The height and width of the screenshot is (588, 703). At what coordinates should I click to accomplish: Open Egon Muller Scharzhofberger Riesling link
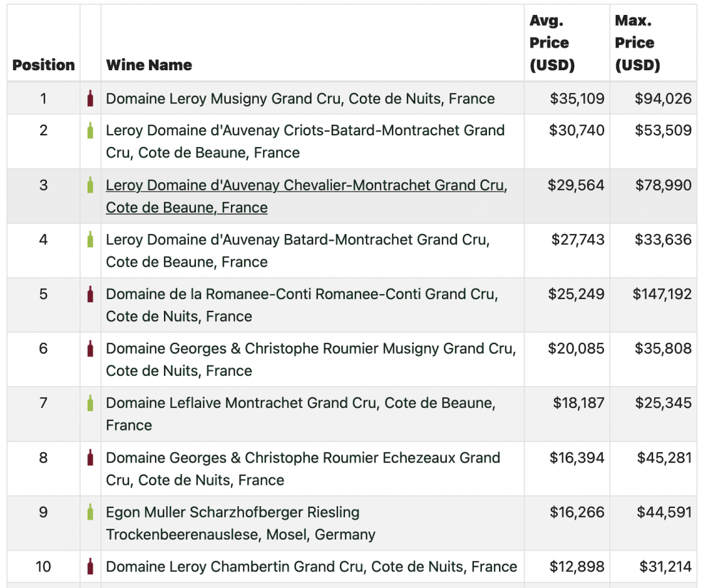pos(241,523)
